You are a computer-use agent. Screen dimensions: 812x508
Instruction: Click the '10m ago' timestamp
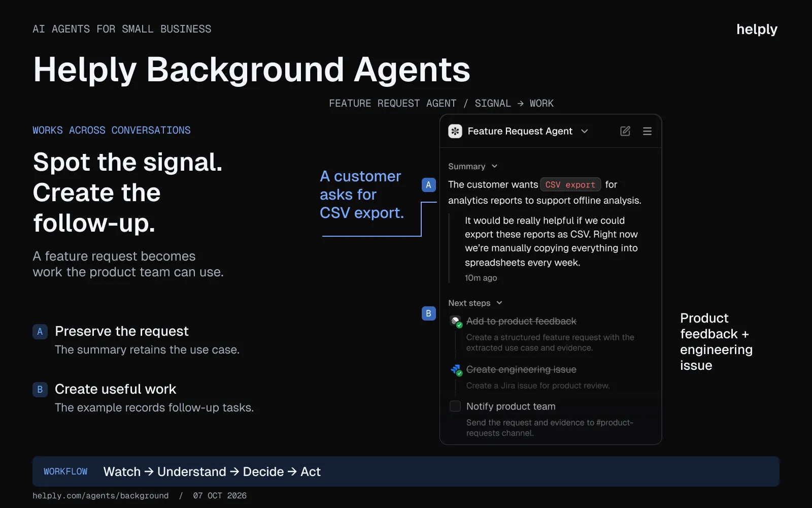tap(481, 278)
